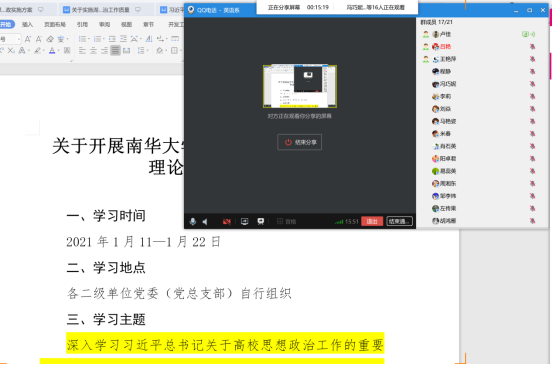Image resolution: width=553 pixels, height=365 pixels.
Task: Click the red 退出 exit button
Action: coord(372,221)
